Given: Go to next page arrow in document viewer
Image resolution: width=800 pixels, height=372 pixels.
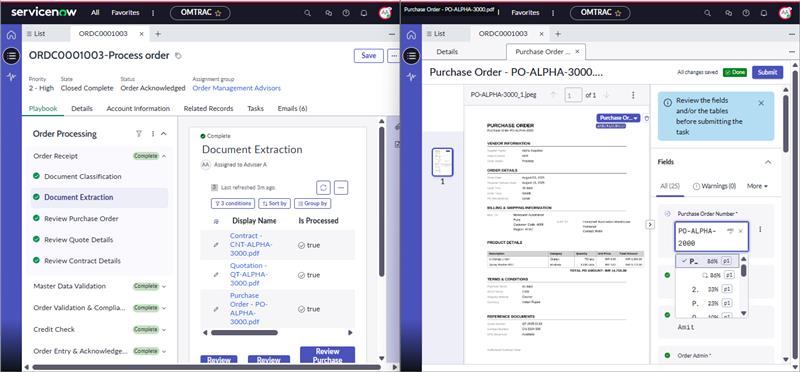Looking at the screenshot, I should coord(607,95).
